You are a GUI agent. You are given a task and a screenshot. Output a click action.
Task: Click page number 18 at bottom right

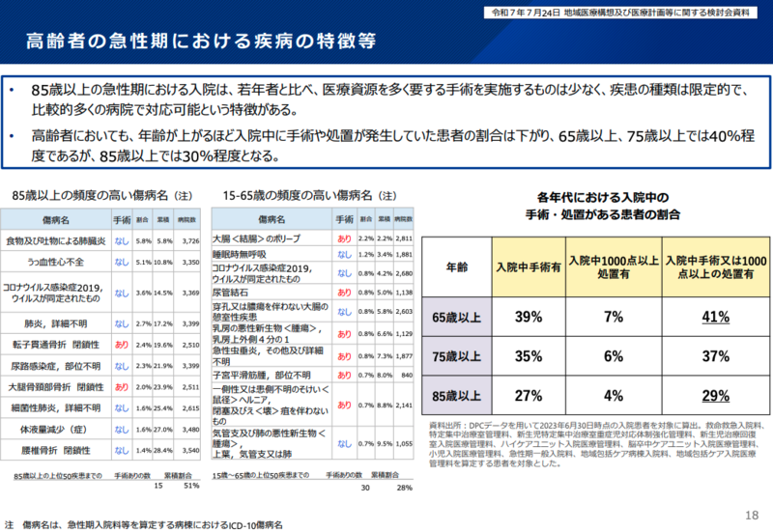tap(752, 514)
